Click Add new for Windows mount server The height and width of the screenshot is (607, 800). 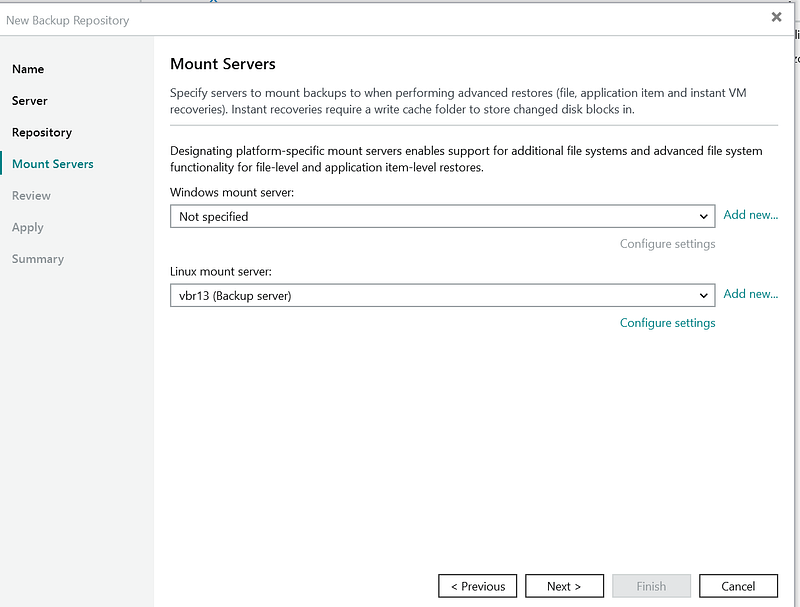coord(750,215)
